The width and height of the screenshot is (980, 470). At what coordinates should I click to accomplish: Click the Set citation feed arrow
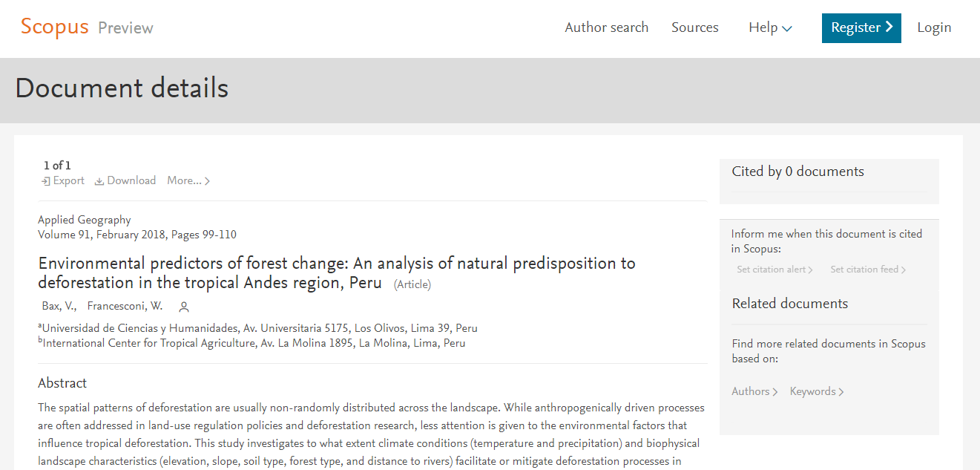pyautogui.click(x=904, y=270)
